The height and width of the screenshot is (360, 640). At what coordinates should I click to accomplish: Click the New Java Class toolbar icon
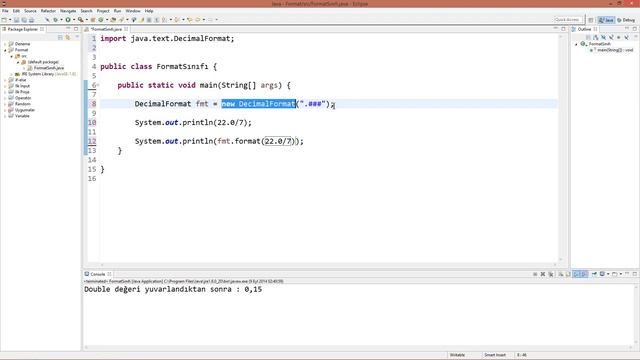(x=100, y=20)
